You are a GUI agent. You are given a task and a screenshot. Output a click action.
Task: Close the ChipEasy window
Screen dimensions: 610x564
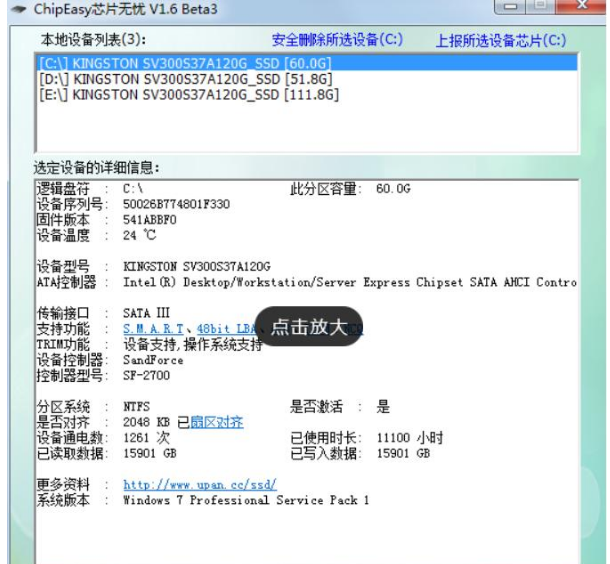(x=581, y=5)
